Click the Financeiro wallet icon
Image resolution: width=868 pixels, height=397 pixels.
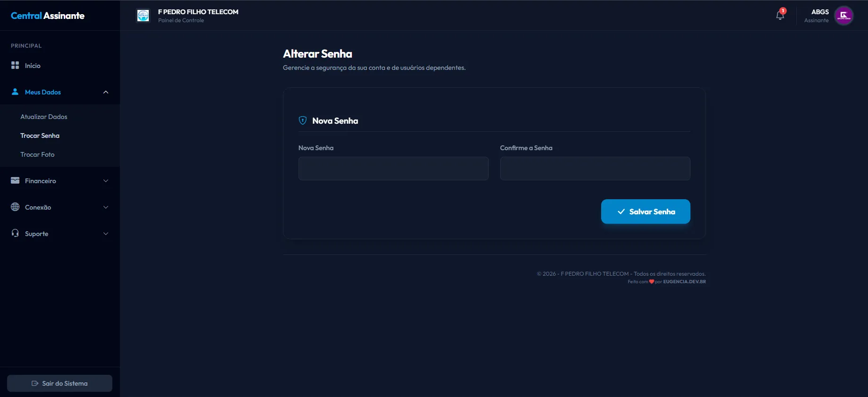click(x=15, y=181)
